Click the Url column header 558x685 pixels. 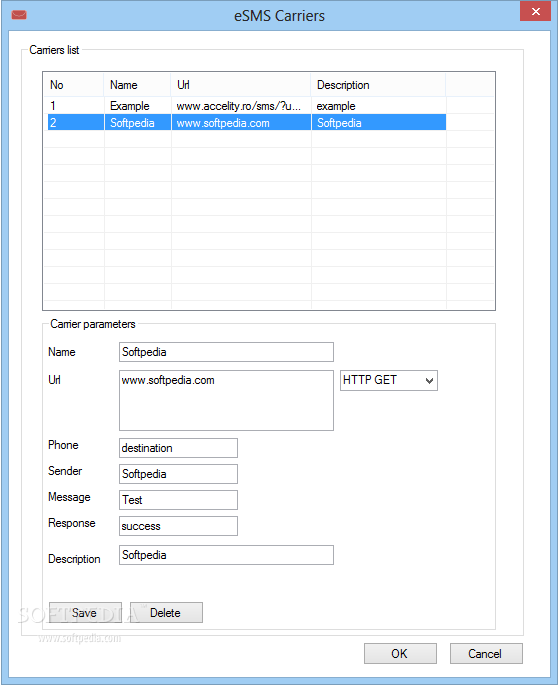(x=241, y=85)
